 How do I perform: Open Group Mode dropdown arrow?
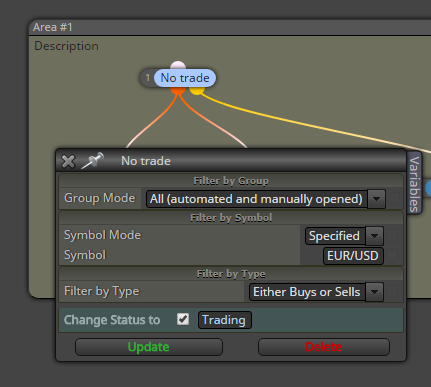point(377,199)
